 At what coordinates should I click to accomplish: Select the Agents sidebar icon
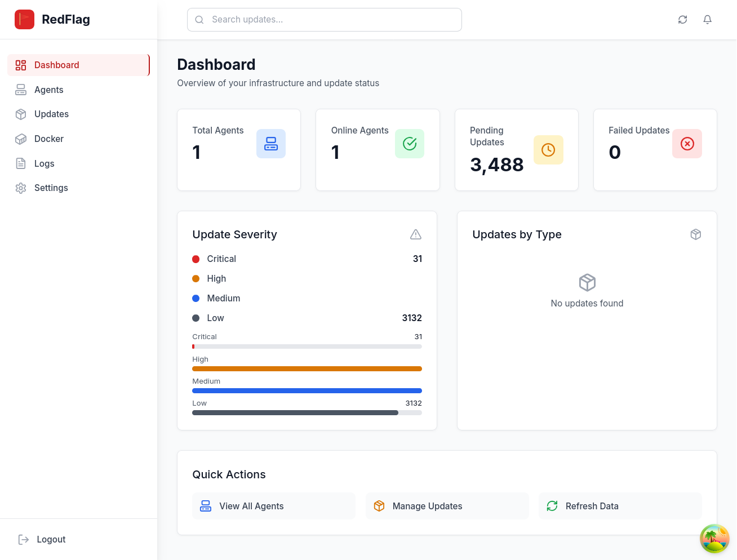[x=21, y=90]
